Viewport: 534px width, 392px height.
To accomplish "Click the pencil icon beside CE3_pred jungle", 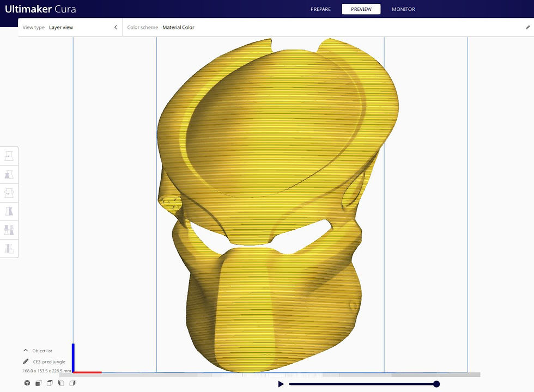I will click(x=26, y=362).
